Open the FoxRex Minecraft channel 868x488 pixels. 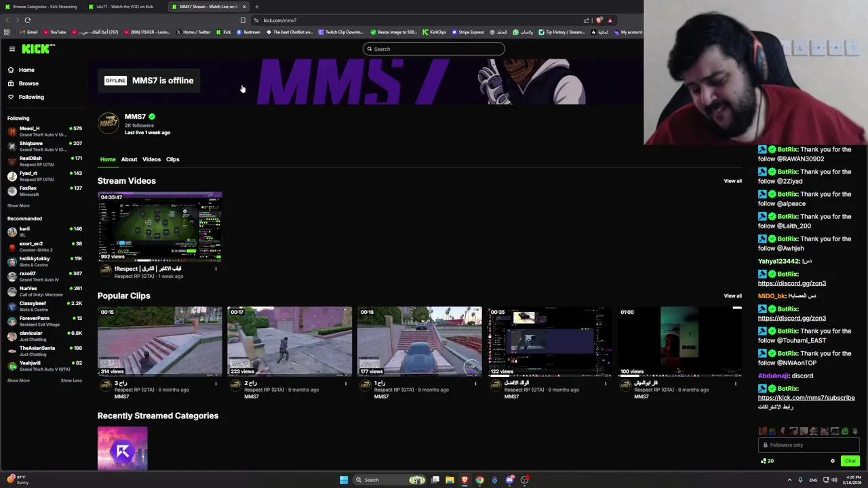click(x=44, y=190)
